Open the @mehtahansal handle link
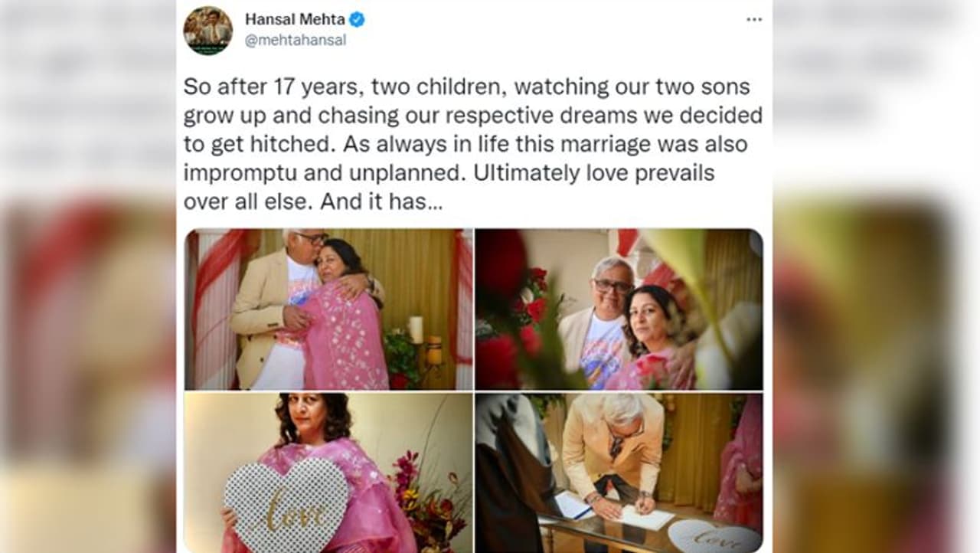Viewport: 980px width, 553px height. tap(296, 40)
